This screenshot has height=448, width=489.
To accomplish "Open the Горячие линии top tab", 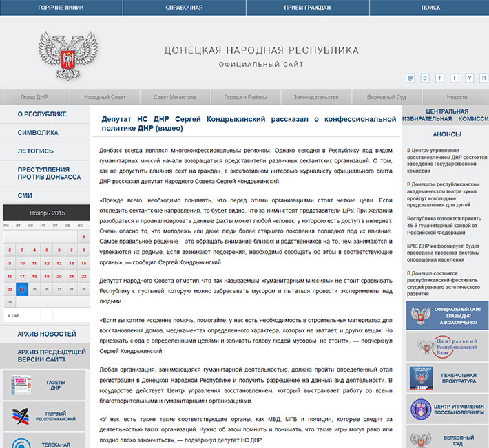I will pyautogui.click(x=61, y=8).
